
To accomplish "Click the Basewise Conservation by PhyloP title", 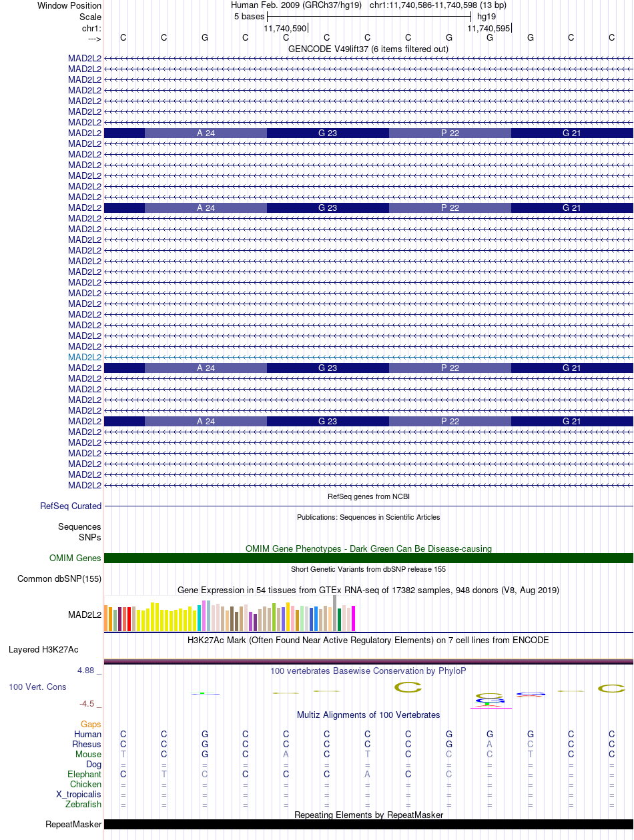I will (368, 671).
